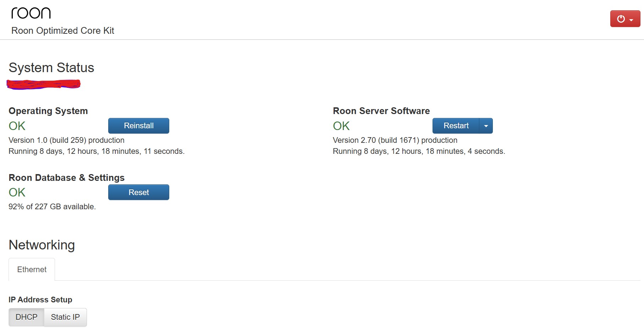Restart the Roon Server Software
644x329 pixels.
(456, 126)
